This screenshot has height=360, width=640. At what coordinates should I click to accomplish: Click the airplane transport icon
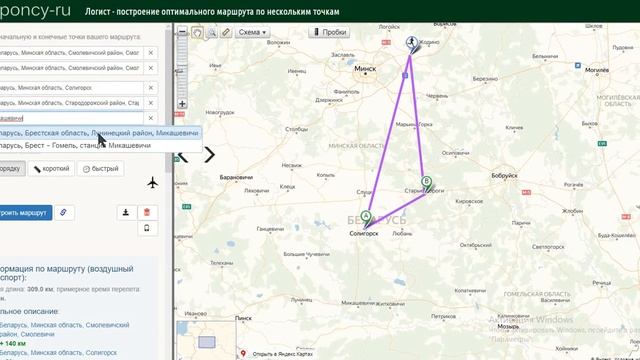point(153,182)
